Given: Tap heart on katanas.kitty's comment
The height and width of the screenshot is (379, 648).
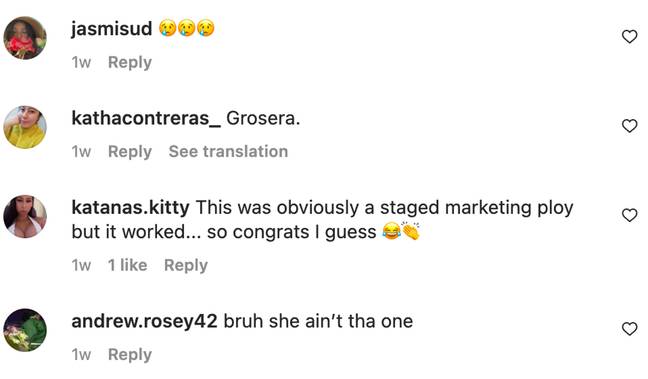Looking at the screenshot, I should (629, 215).
